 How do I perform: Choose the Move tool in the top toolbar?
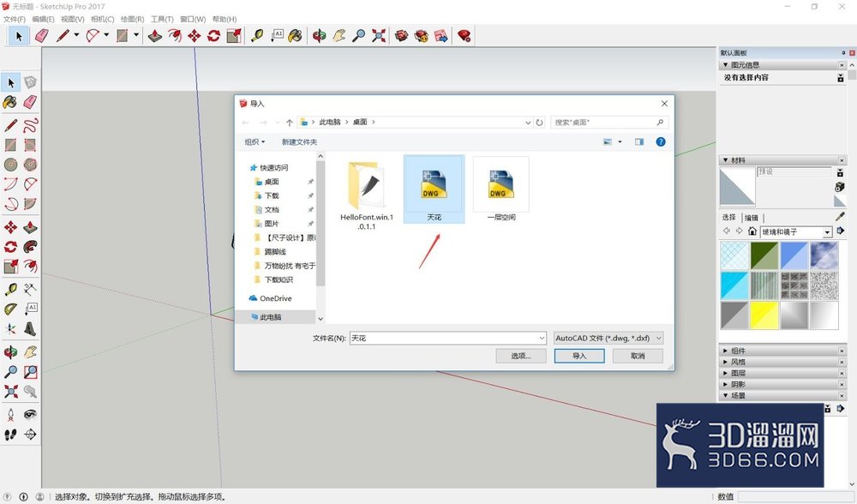click(194, 36)
